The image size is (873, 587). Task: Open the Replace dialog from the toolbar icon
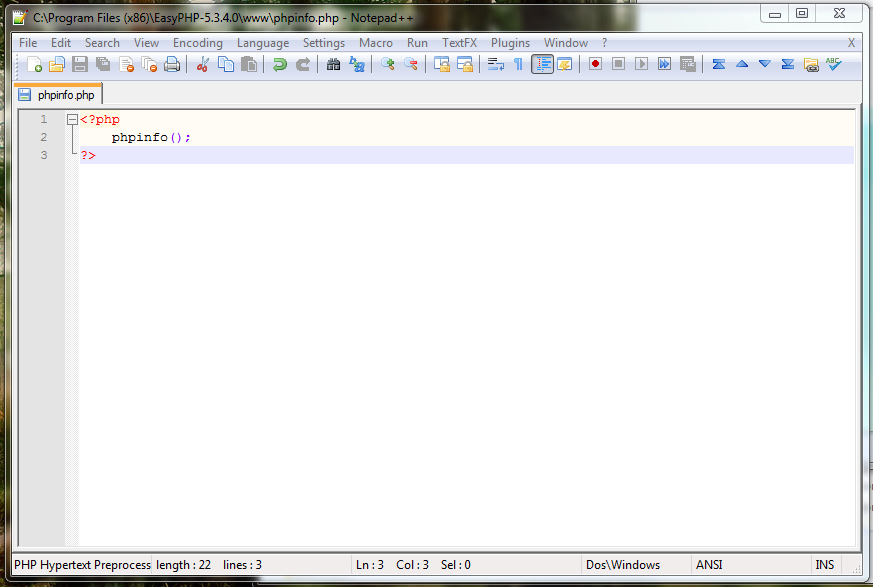pyautogui.click(x=356, y=65)
